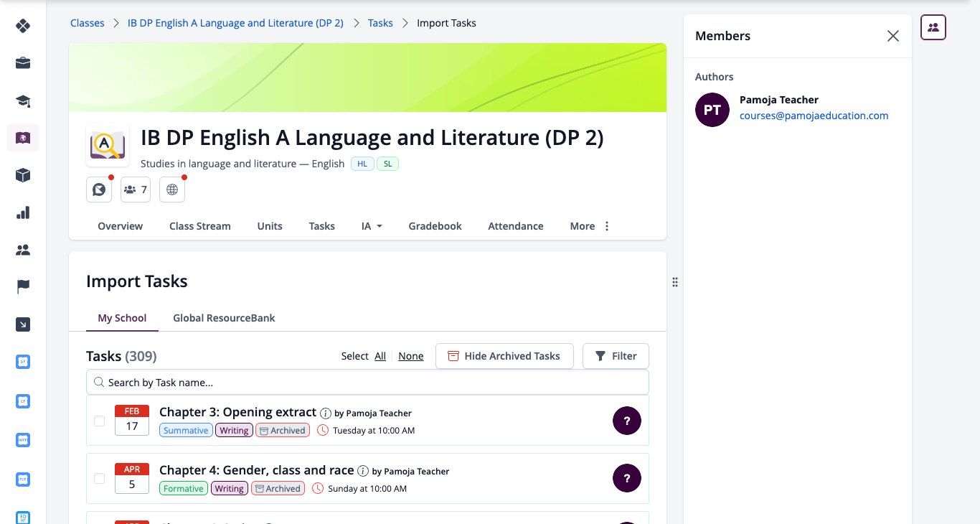The image size is (980, 524).
Task: Expand the IA dropdown menu
Action: click(372, 226)
